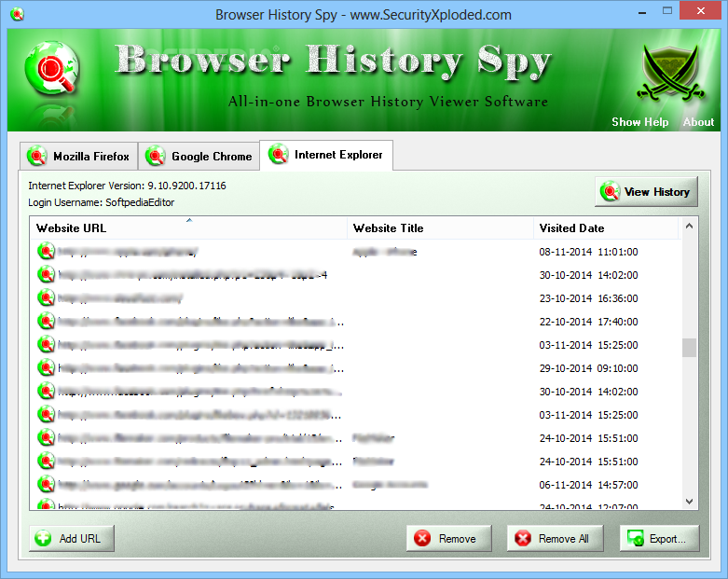
Task: Click the Remove All button
Action: tap(556, 539)
